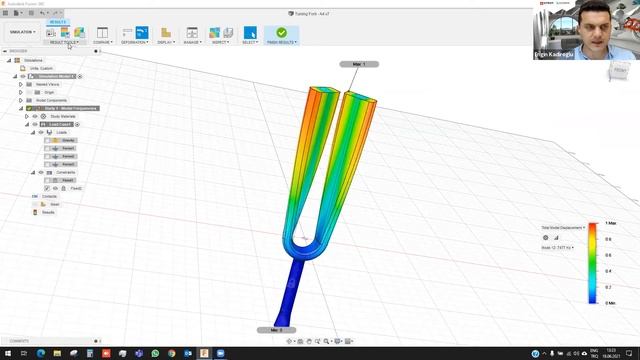640x360 pixels.
Task: Open the Mode frequency dropdown in legend
Action: [x=557, y=248]
